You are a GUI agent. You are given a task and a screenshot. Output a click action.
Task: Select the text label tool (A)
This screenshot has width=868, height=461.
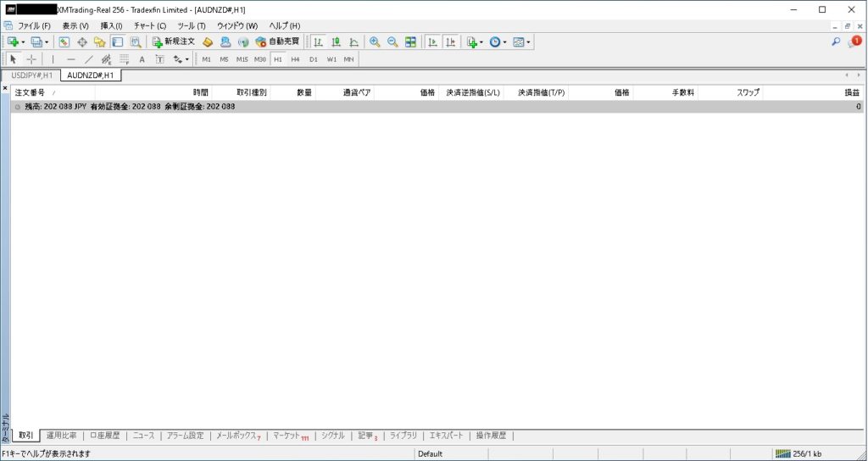(142, 59)
